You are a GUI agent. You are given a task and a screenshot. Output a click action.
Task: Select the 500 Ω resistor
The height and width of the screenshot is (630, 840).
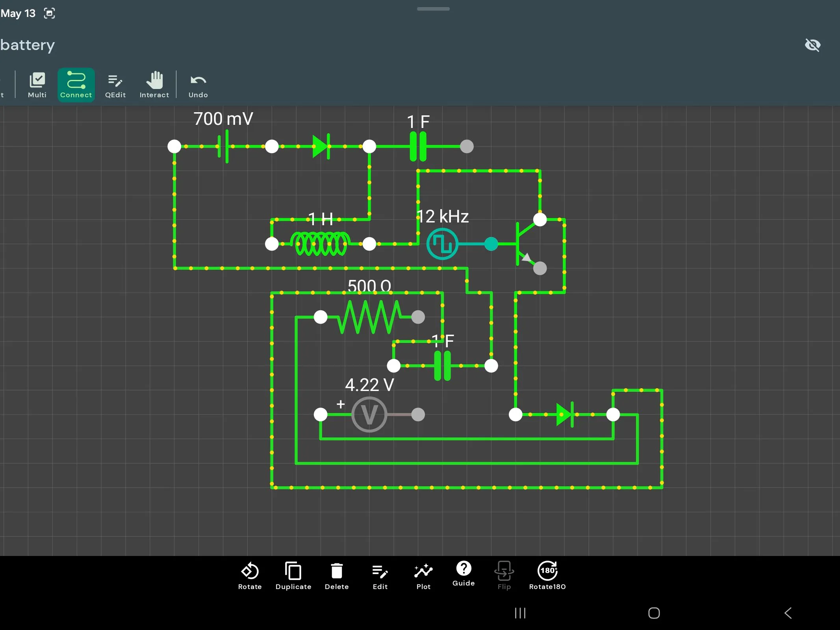click(369, 317)
